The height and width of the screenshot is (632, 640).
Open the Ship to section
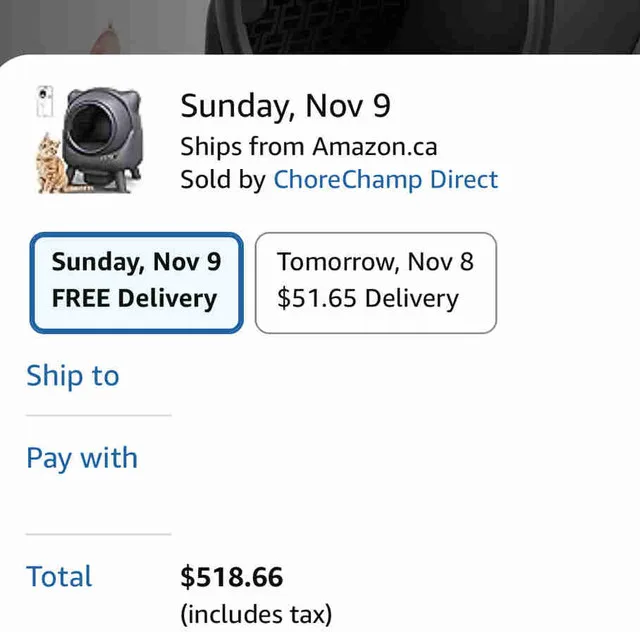72,376
